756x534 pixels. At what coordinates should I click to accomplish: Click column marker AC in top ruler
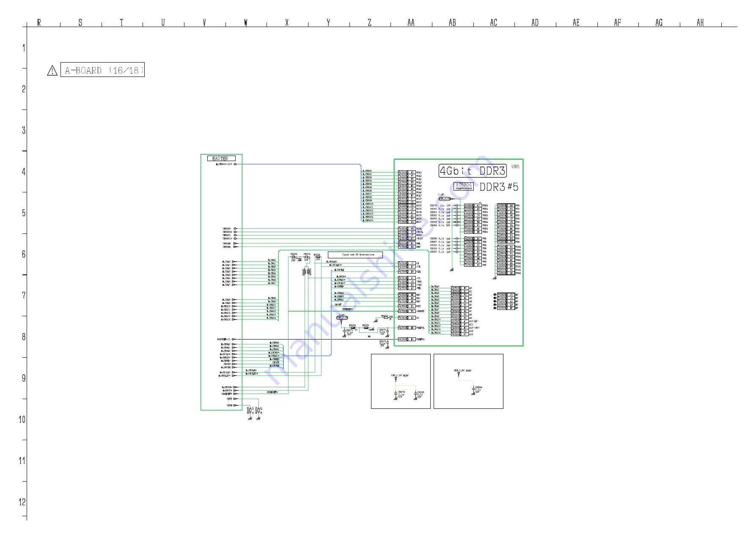point(493,22)
